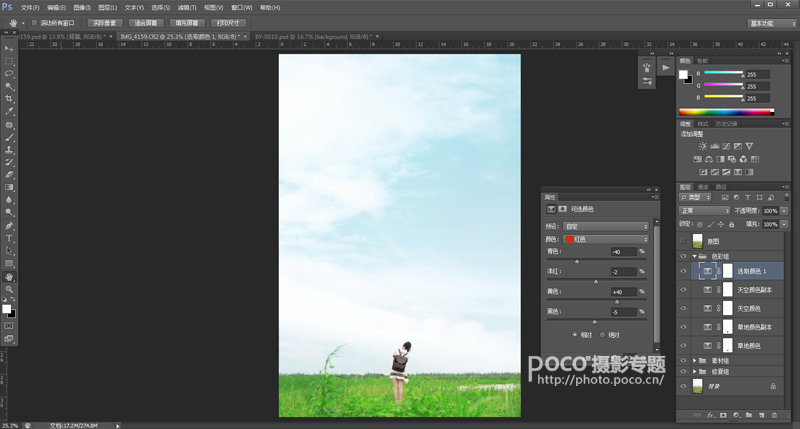800x429 pixels.
Task: Add a Vibrance adjustment (triangle icon)
Action: pyautogui.click(x=749, y=146)
